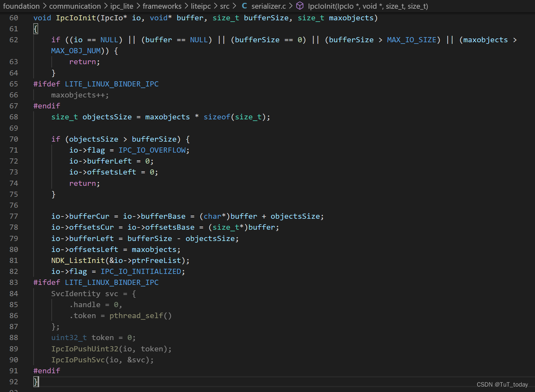Click MAX_IO_SIZE on line 62
Image resolution: width=535 pixels, height=392 pixels.
(412, 40)
